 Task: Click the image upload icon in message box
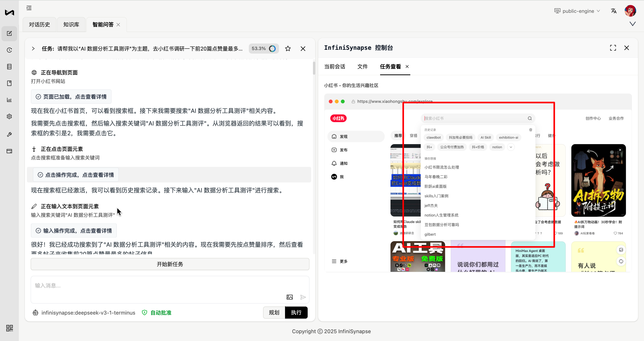290,297
